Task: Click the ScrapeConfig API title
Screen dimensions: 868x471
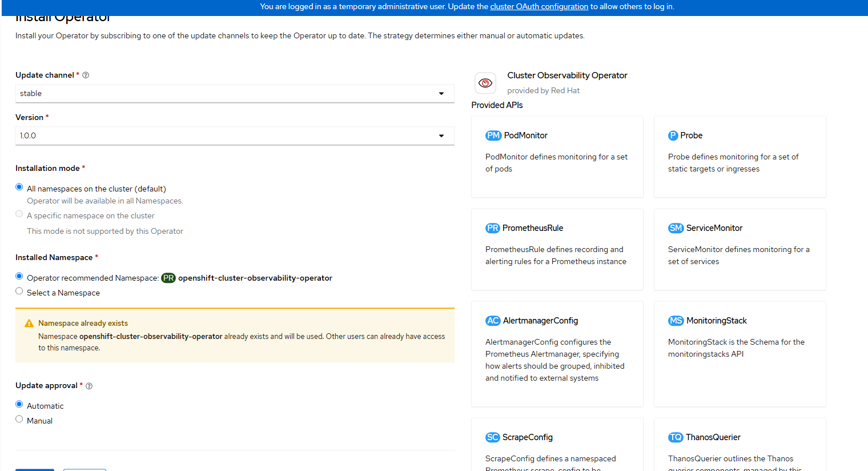Action: (528, 437)
